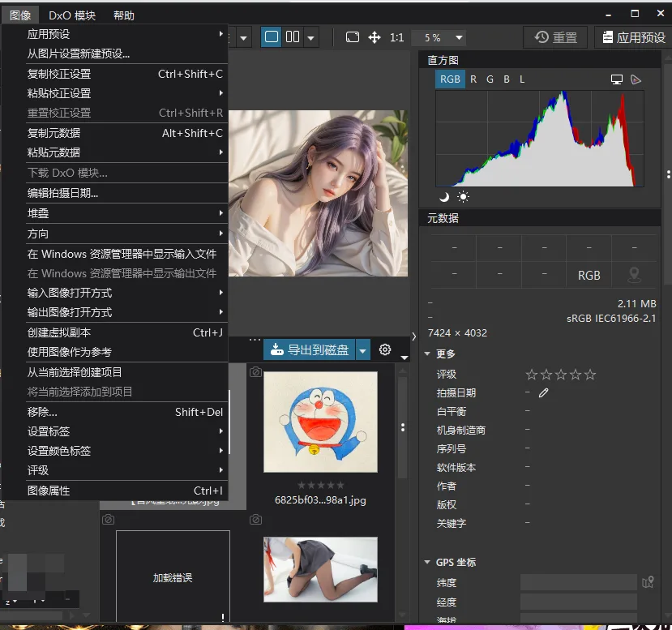This screenshot has width=672, height=630.
Task: Open 图像 menu in menu bar
Action: [x=20, y=15]
